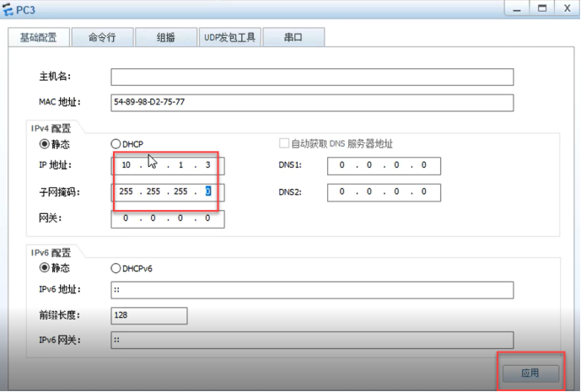Close the PC3 configuration window
This screenshot has height=392, width=581.
tap(564, 8)
